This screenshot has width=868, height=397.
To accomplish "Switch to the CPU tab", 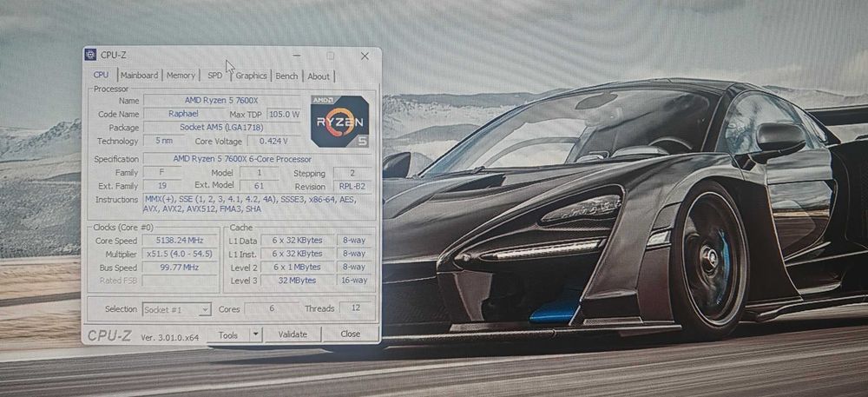I will pos(102,75).
